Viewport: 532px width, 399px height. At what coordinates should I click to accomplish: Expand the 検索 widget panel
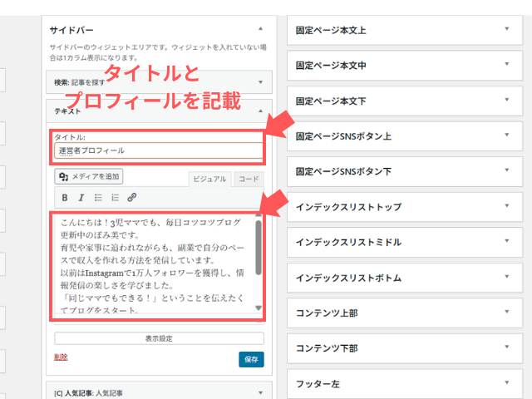coord(260,81)
